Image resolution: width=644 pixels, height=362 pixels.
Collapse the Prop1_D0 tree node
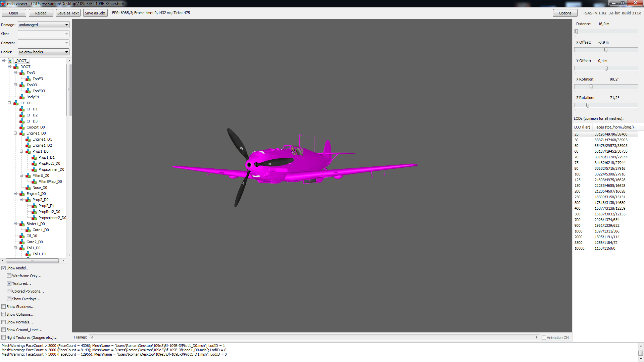coord(21,151)
